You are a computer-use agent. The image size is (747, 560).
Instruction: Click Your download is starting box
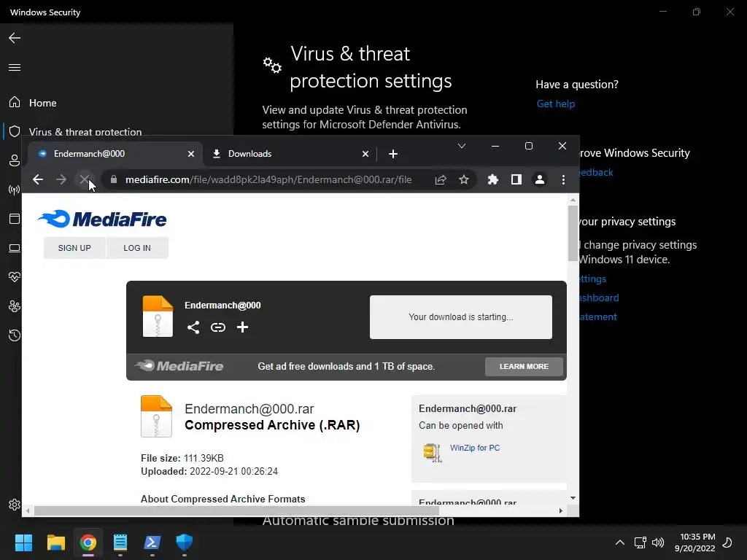click(x=461, y=317)
